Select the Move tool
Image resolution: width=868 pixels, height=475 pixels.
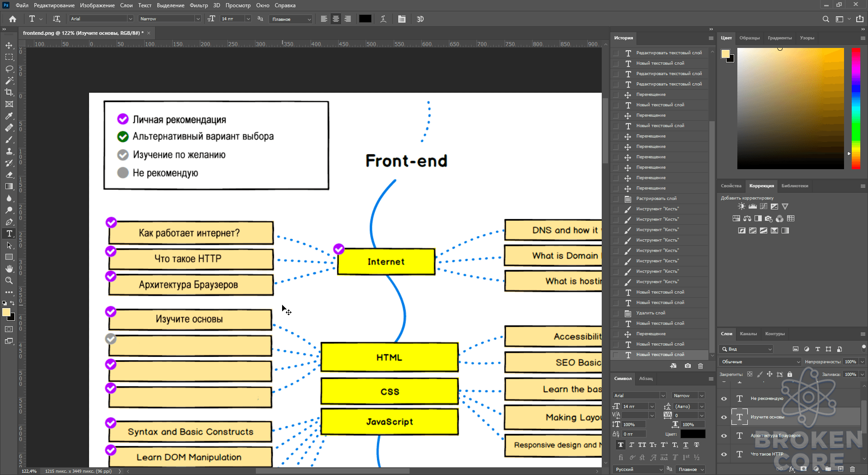pos(9,46)
